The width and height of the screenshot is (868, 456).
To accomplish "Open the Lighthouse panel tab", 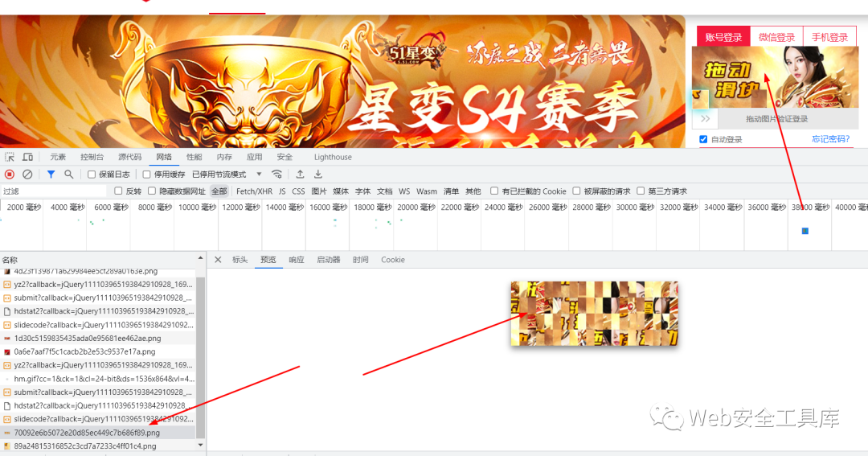I will click(333, 157).
